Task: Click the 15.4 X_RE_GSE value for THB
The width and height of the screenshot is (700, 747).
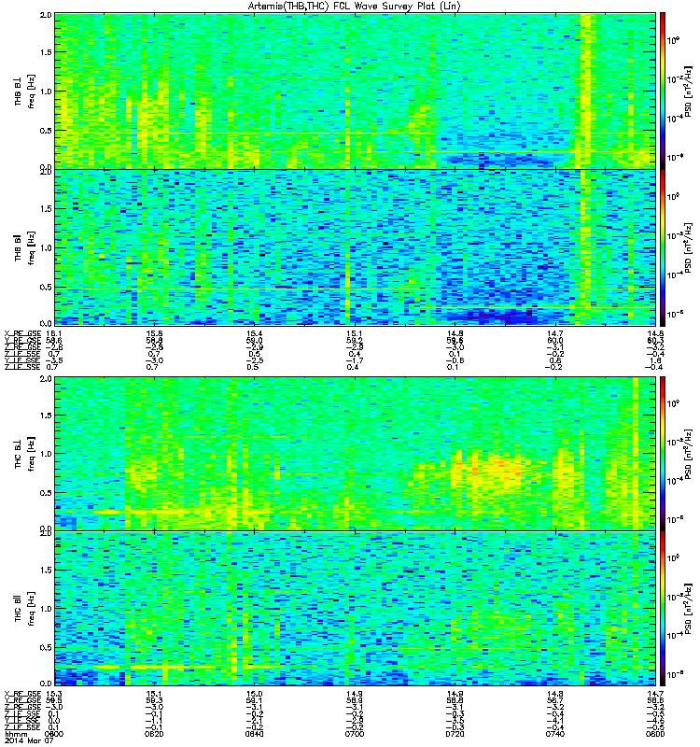Action: coord(254,333)
